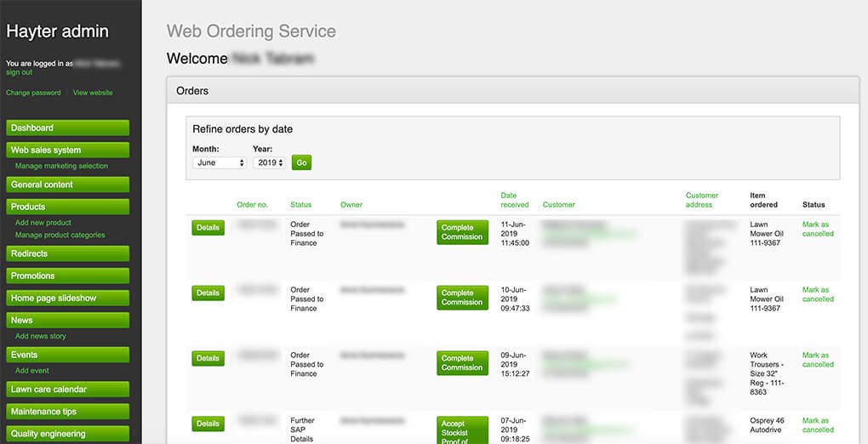Click View website link
The height and width of the screenshot is (444, 868).
click(x=93, y=93)
